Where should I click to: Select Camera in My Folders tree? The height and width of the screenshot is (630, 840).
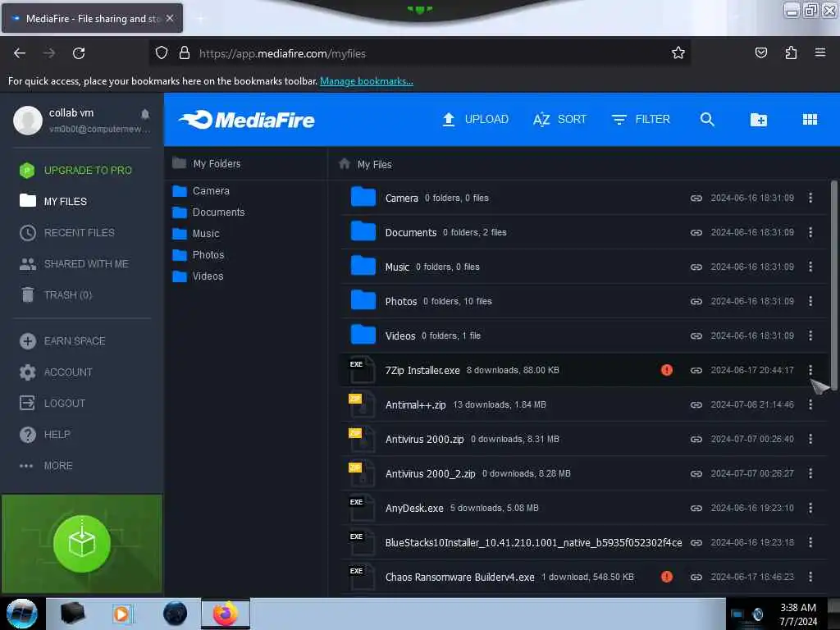coord(201,190)
